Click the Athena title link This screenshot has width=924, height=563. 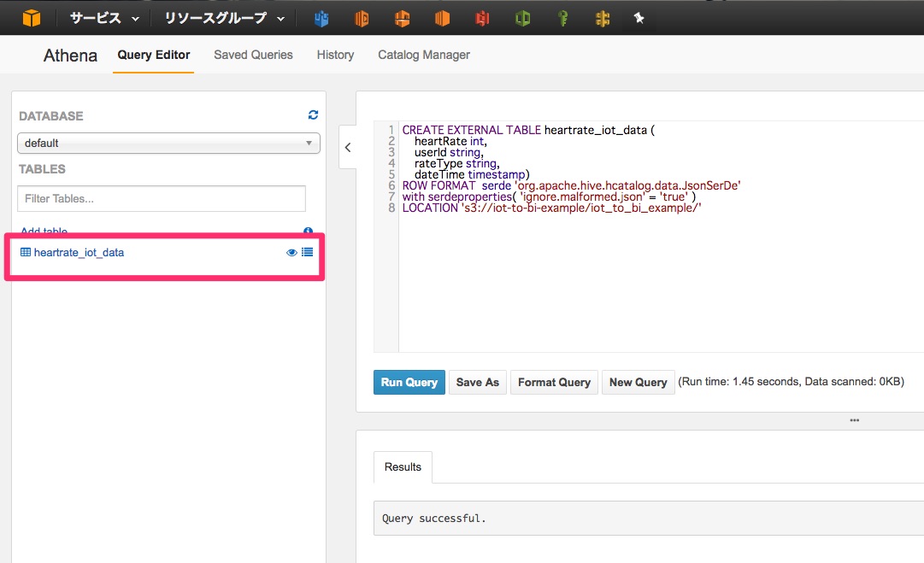point(70,56)
